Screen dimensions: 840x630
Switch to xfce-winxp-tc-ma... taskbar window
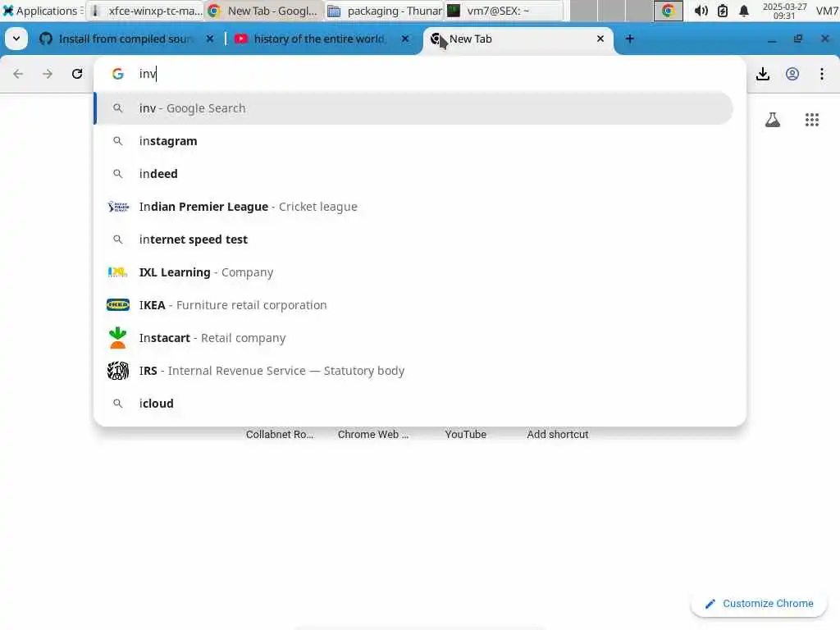pyautogui.click(x=146, y=11)
